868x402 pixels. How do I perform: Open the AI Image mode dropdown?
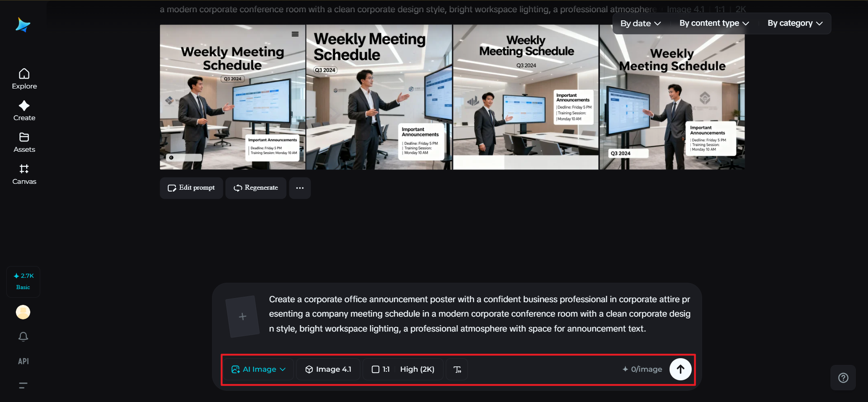tap(259, 369)
